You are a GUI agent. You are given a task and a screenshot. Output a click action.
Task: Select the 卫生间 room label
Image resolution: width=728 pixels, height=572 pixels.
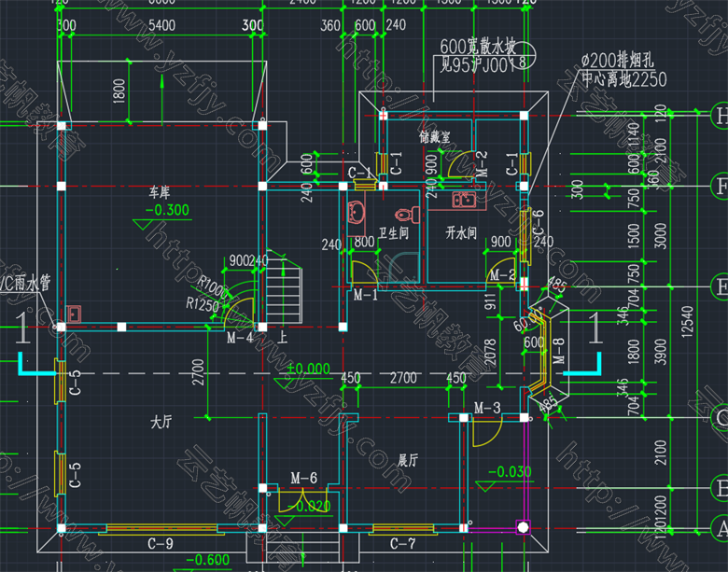(394, 233)
